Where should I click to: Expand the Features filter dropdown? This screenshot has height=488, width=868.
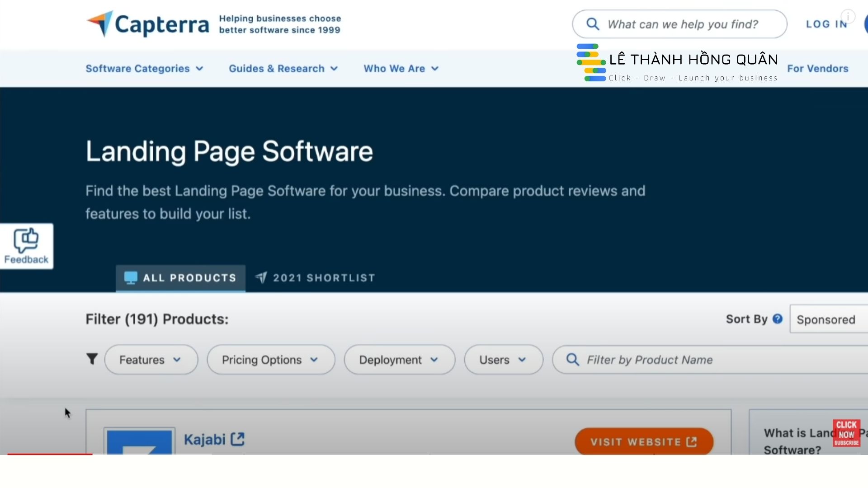(x=151, y=360)
